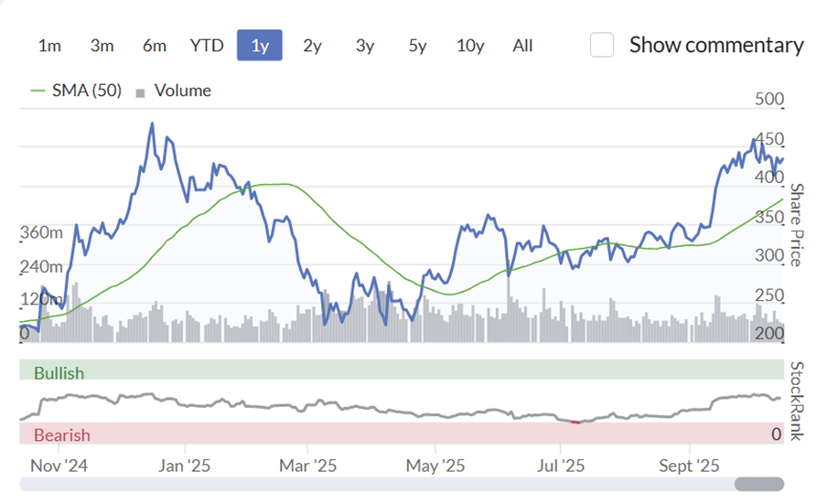Toggle the SMA (50) legend item
Image resolution: width=816 pixels, height=504 pixels.
tap(76, 91)
